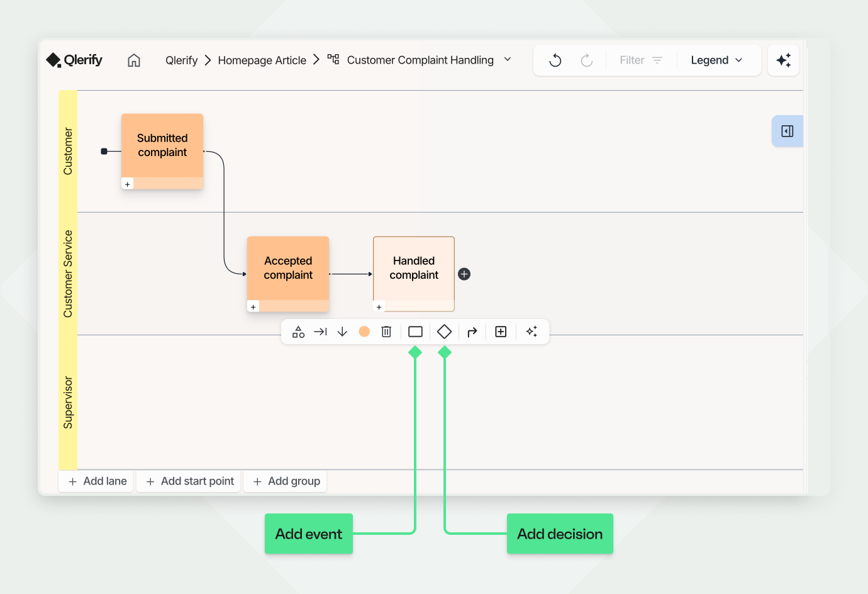The height and width of the screenshot is (594, 868).
Task: Click the arrow-to-bar icon in toolbar
Action: [x=320, y=332]
